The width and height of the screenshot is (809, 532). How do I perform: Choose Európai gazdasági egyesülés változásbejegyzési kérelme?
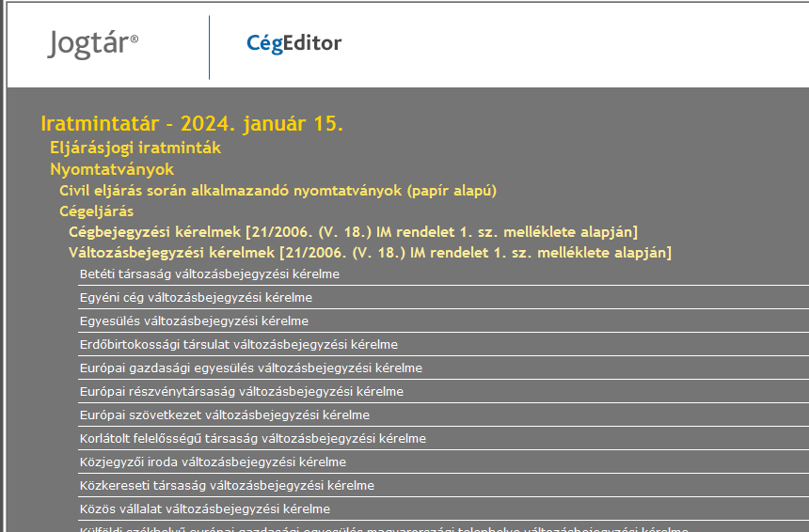251,368
